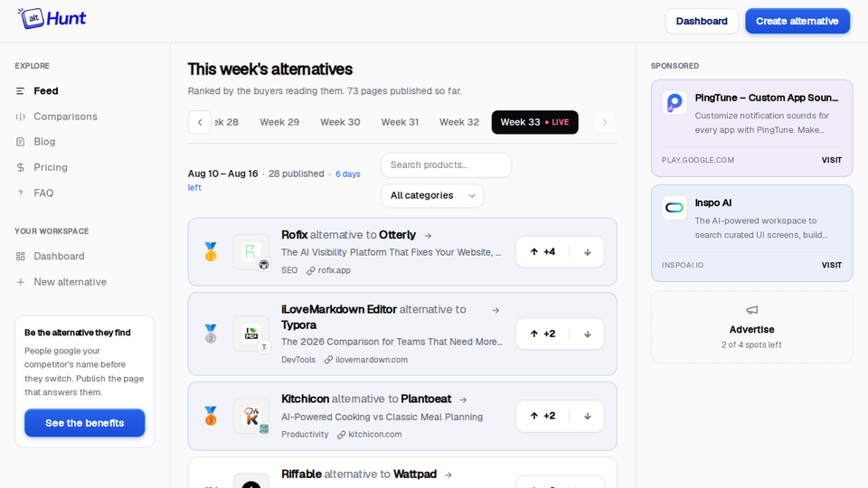
Task: Downvote iLoveMarkdown Editor alternative
Action: (x=588, y=333)
